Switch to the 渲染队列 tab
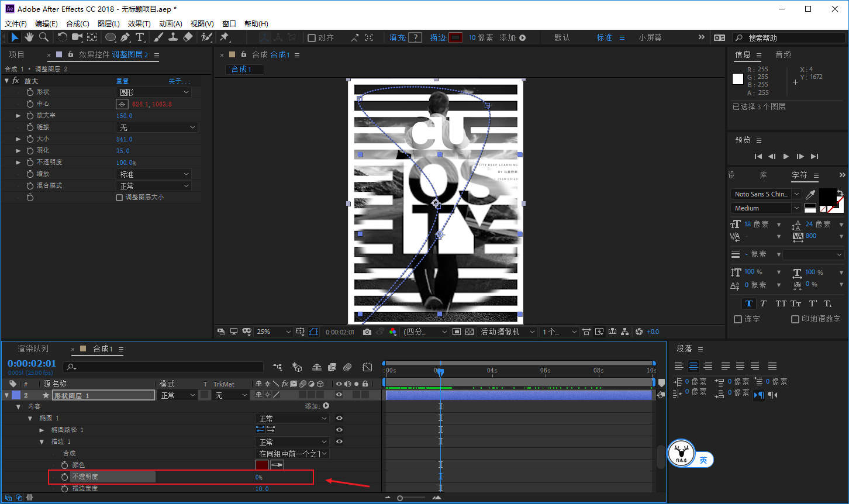Screen dimensions: 849x504 pos(33,348)
